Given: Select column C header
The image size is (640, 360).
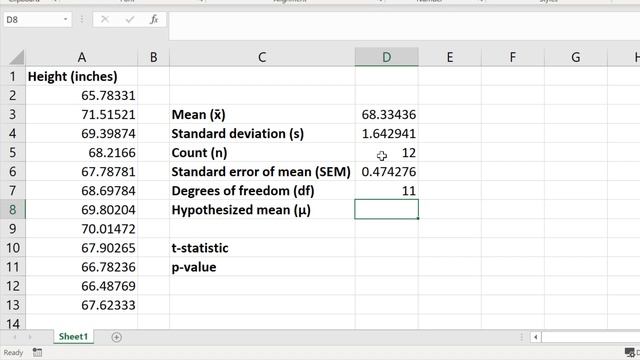Looking at the screenshot, I should point(262,57).
